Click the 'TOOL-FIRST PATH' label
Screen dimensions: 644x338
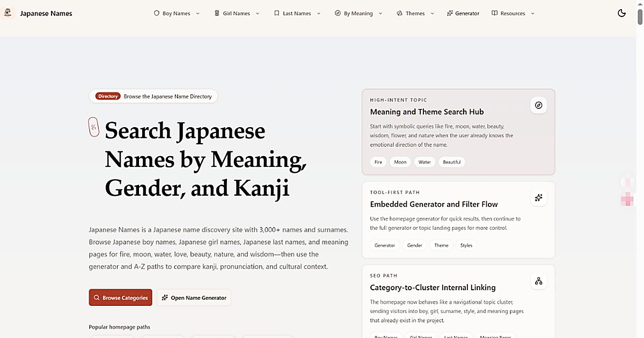pos(394,192)
